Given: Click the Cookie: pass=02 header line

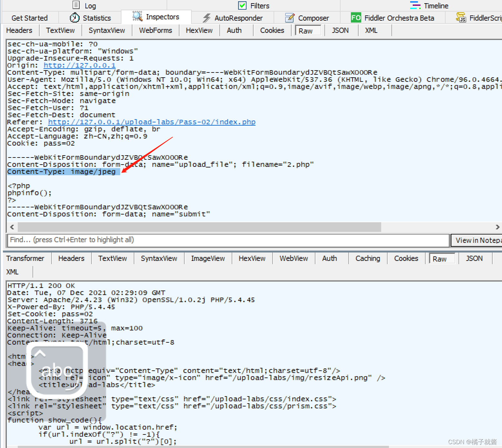Looking at the screenshot, I should tap(41, 143).
